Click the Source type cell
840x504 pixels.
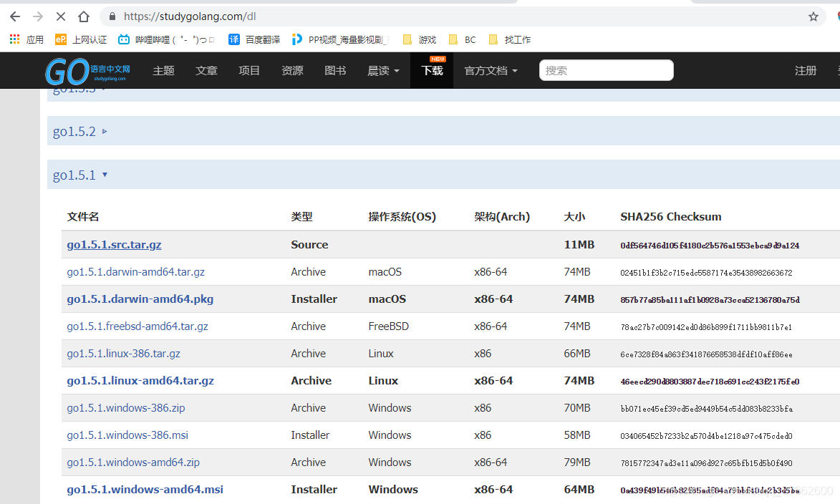pyautogui.click(x=309, y=245)
